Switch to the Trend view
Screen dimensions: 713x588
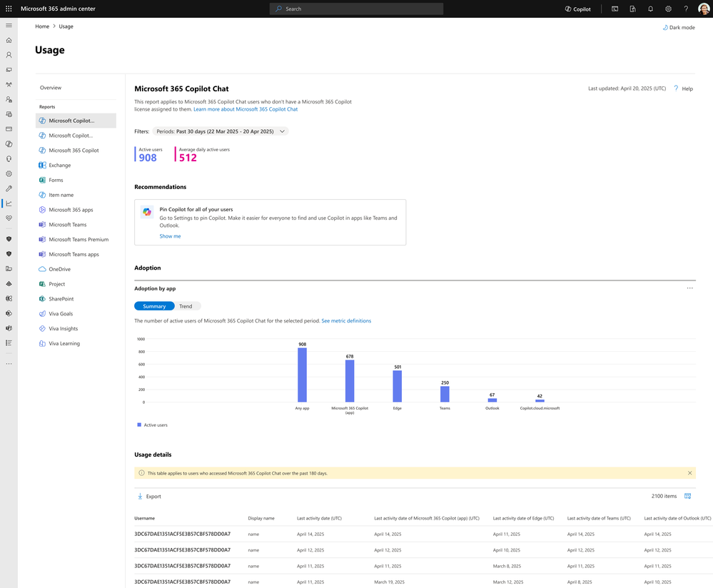(x=186, y=306)
